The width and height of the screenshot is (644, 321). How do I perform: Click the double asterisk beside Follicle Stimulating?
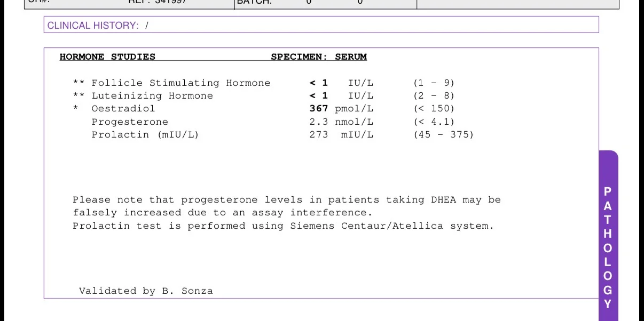(79, 83)
